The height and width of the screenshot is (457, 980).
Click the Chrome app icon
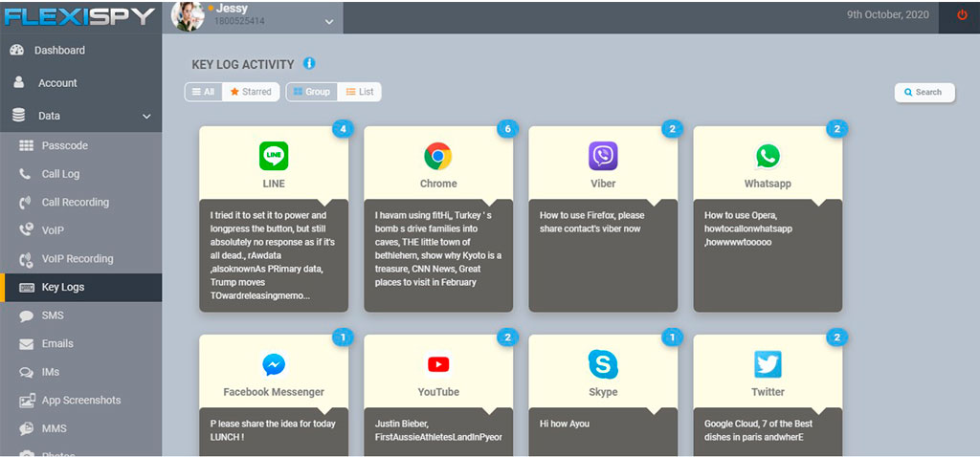pyautogui.click(x=438, y=156)
